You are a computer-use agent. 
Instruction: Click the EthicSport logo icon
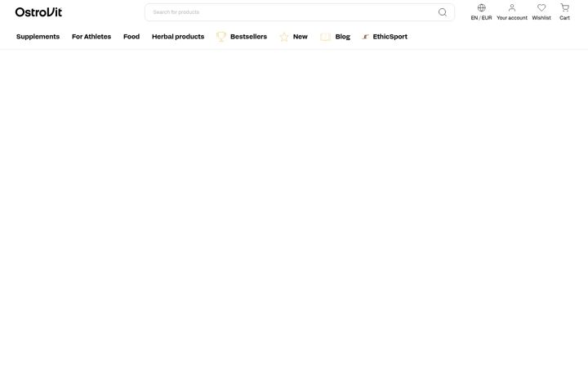(365, 37)
